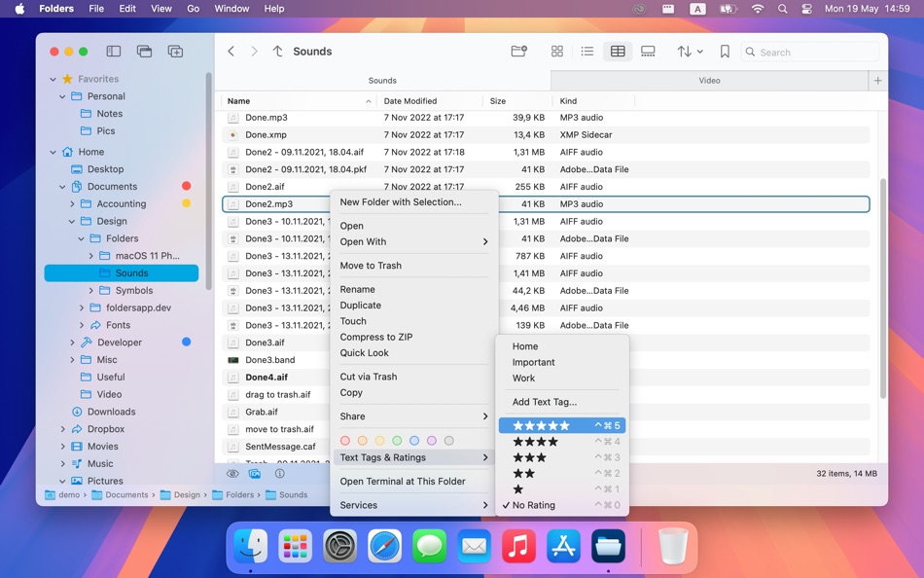
Task: Click the new folder icon in toolbar
Action: click(x=518, y=51)
